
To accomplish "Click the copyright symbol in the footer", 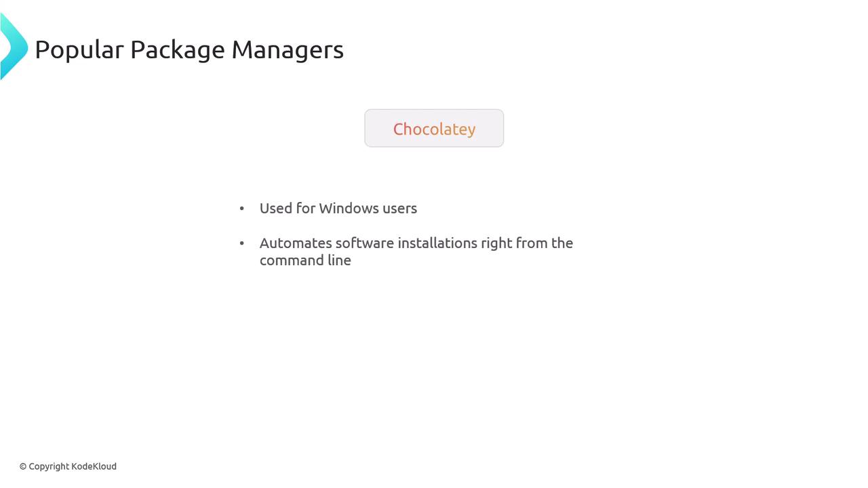I will tap(23, 466).
